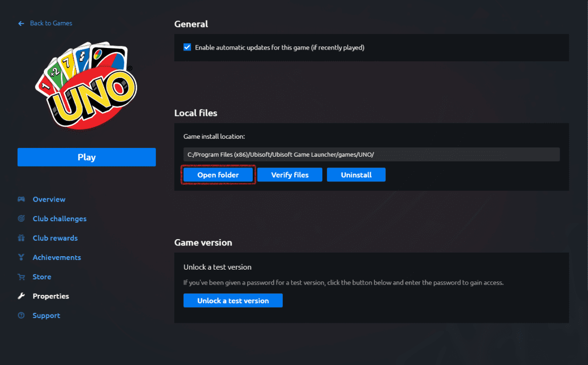Go to the Support section

click(46, 315)
